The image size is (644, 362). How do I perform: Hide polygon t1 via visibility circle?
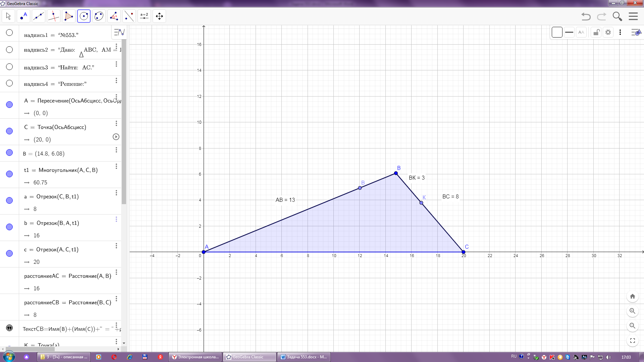pyautogui.click(x=9, y=174)
